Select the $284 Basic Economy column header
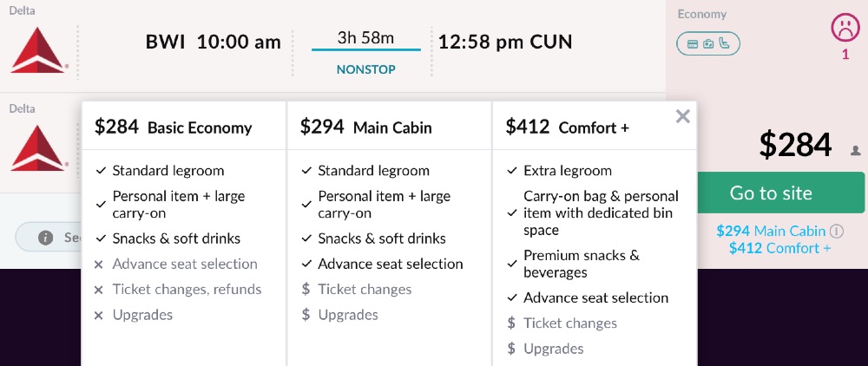This screenshot has width=868, height=366. coord(173,127)
